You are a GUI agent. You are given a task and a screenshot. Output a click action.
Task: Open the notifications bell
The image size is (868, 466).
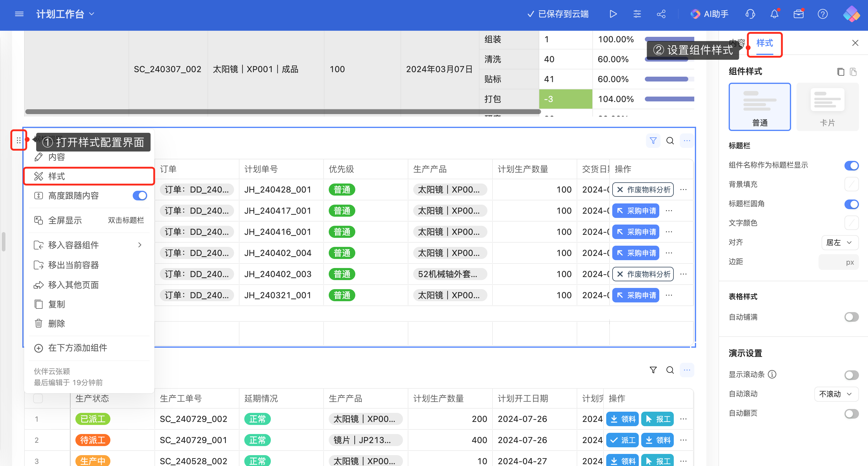tap(774, 14)
